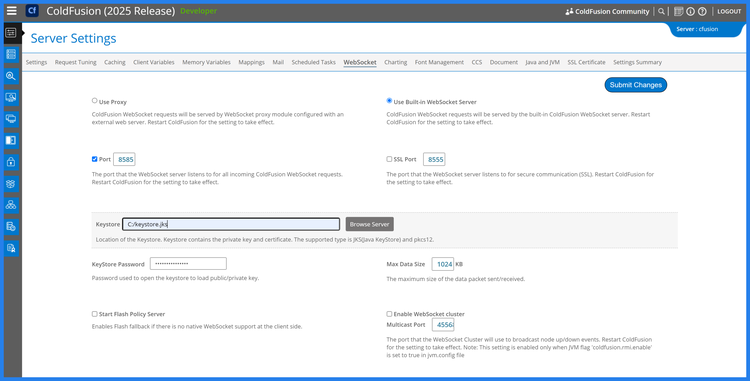Open the database-with-clock sidebar icon

tap(11, 227)
